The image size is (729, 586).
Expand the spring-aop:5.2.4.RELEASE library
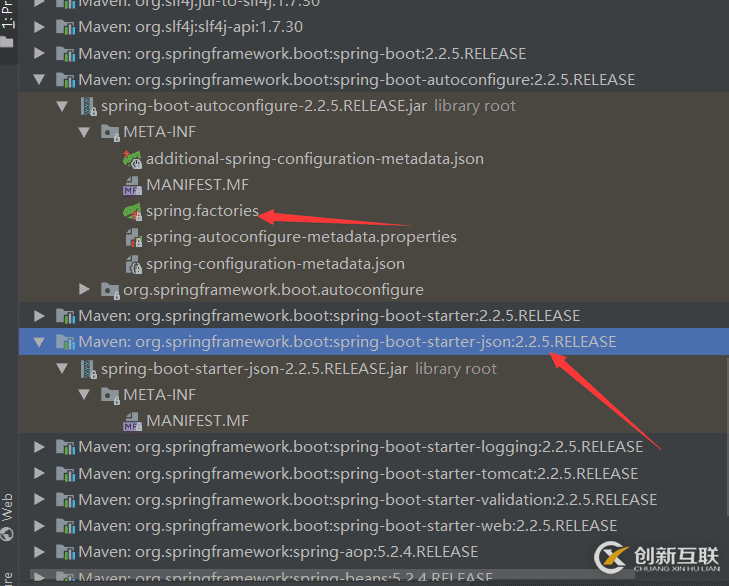[40, 552]
